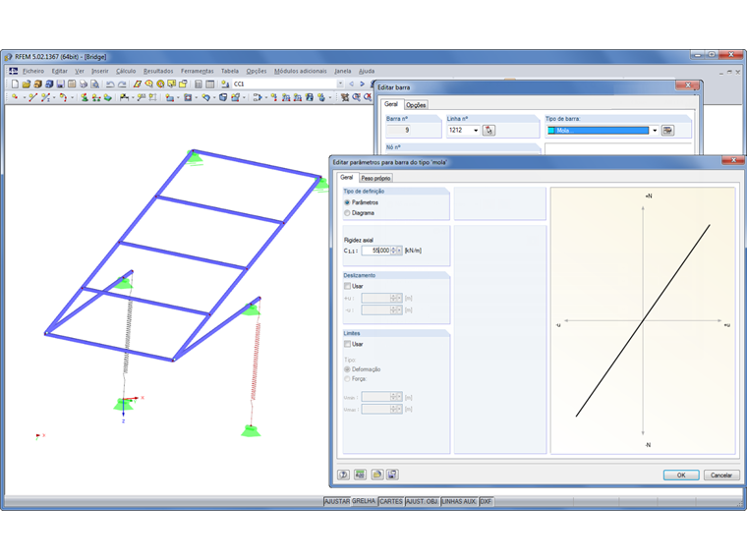Click the load case icon before CC1
Viewport: 747px width, 560px height.
click(225, 84)
